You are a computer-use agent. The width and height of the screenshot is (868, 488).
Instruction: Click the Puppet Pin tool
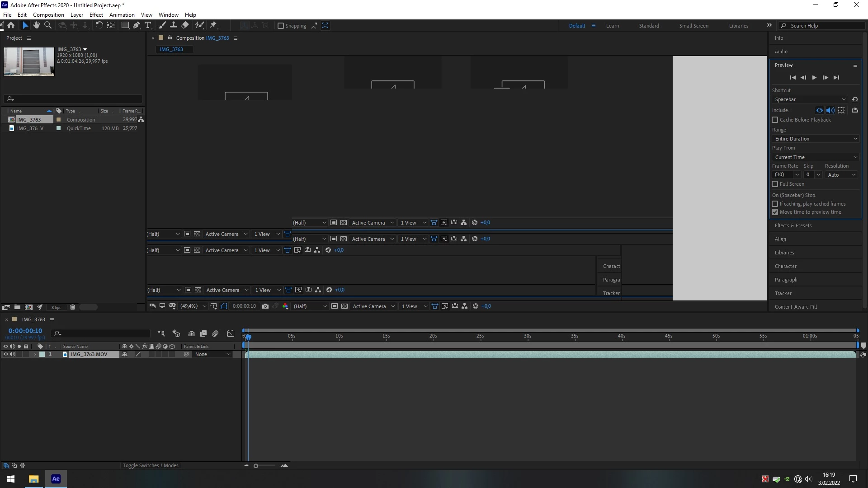point(213,25)
